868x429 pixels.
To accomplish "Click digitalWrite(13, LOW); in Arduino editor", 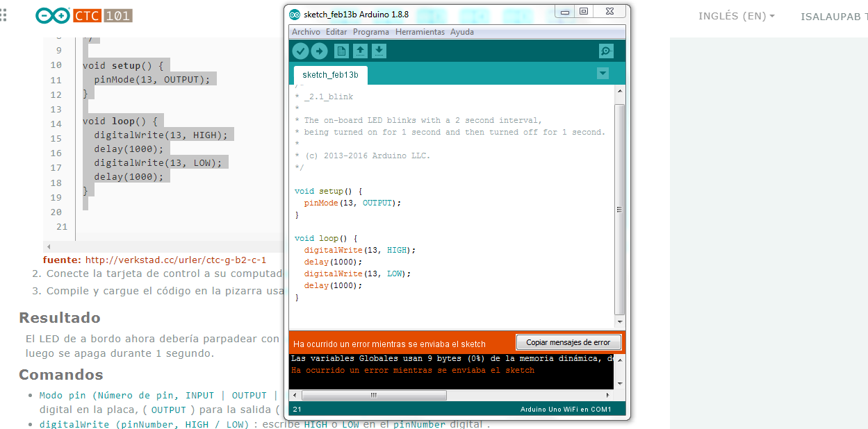I will (x=357, y=274).
